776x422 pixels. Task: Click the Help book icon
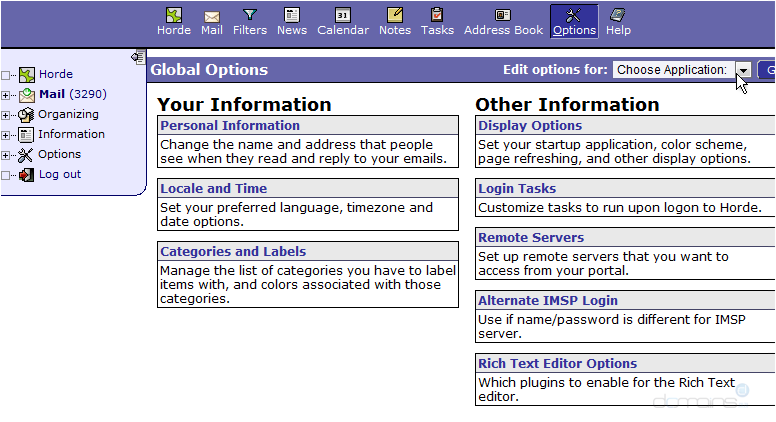tap(618, 15)
